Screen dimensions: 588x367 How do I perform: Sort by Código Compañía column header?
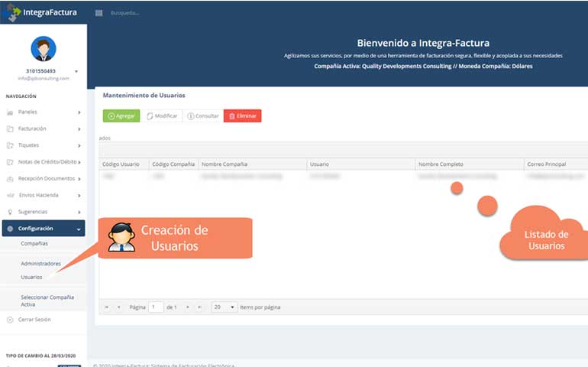coord(173,164)
